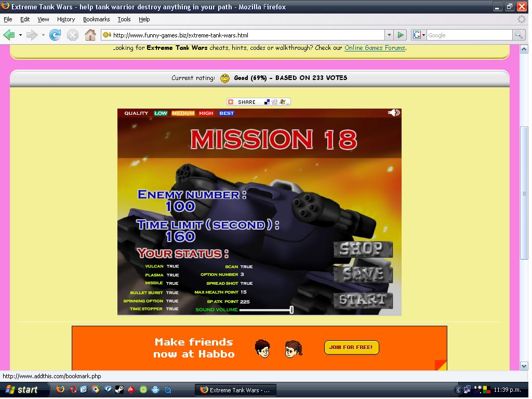Open the Home page icon

(x=90, y=35)
